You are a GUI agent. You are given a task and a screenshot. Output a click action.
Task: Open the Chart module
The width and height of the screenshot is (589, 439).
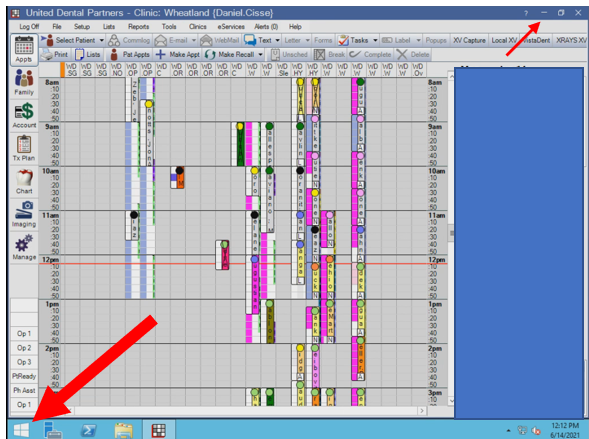[24, 181]
